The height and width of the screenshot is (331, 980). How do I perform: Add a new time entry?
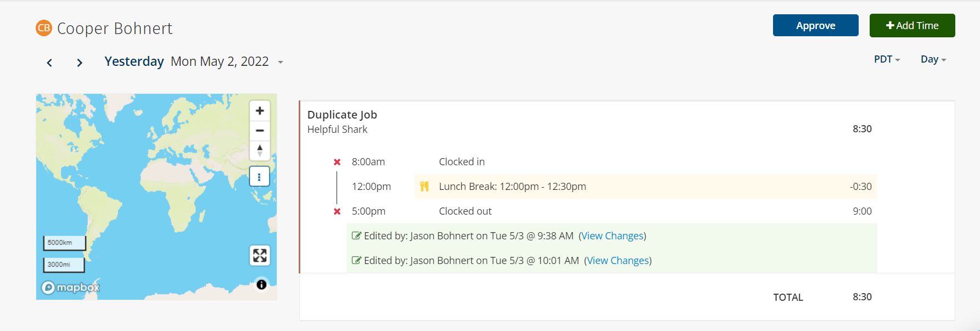click(x=912, y=25)
